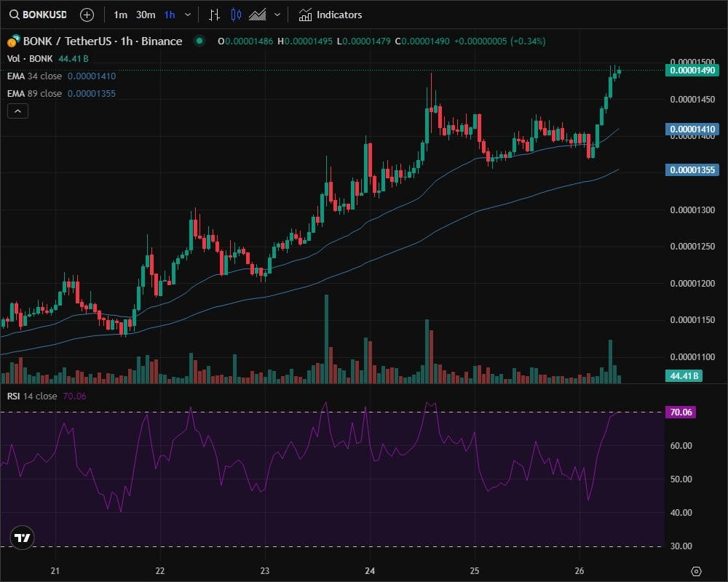Click the EMA 89 price label 0.00001355
728x582 pixels.
[692, 170]
